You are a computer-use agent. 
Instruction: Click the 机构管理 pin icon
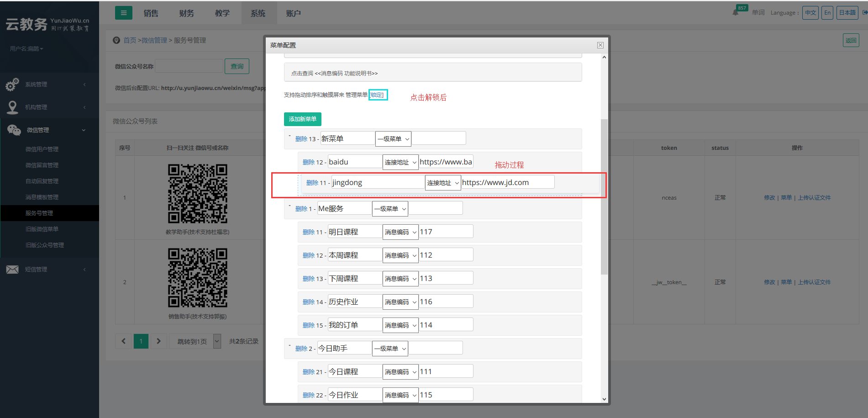click(x=12, y=107)
